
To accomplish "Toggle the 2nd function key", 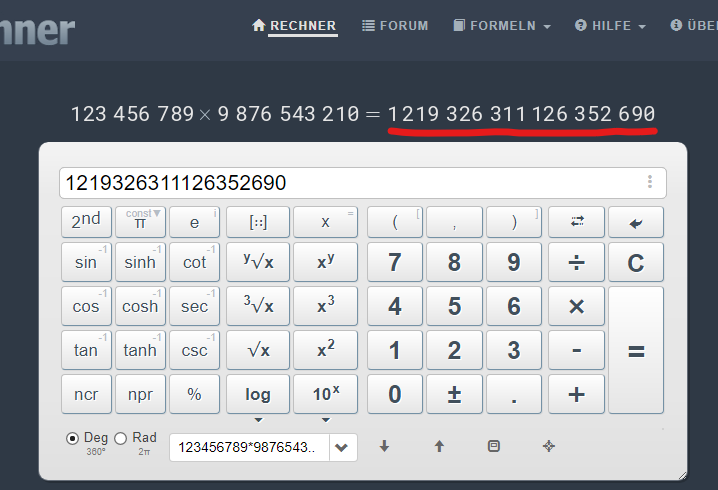I will (86, 222).
